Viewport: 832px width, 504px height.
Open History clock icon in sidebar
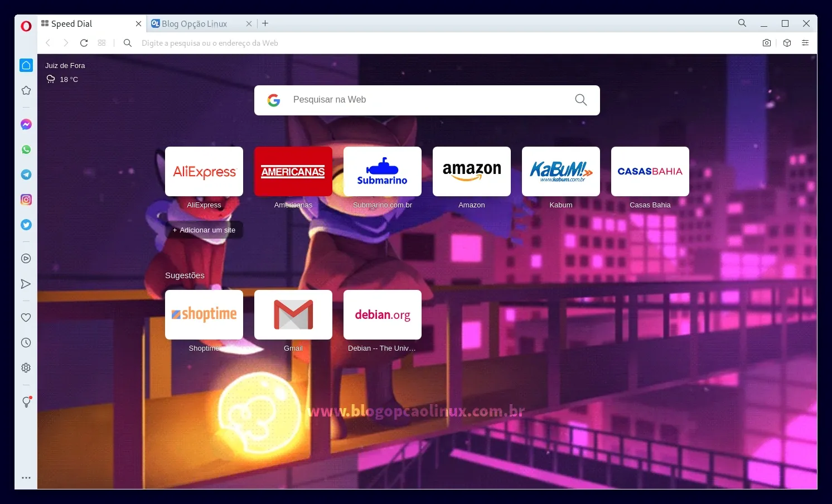click(x=26, y=343)
